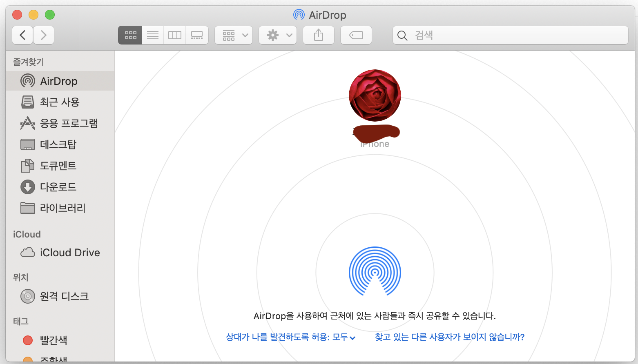Viewport: 638px width, 364px height.
Task: Select AirDrop in the sidebar
Action: click(60, 81)
